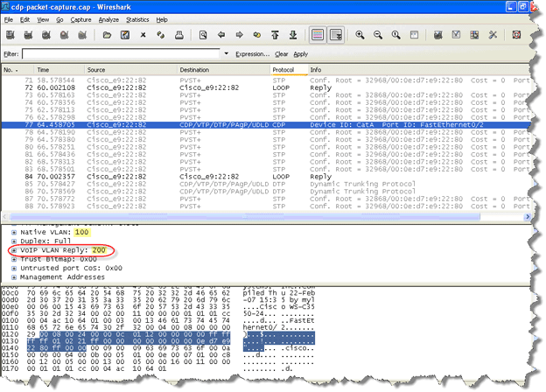Select packet 84 LOOP Reply row
546x392 pixels.
266,177
